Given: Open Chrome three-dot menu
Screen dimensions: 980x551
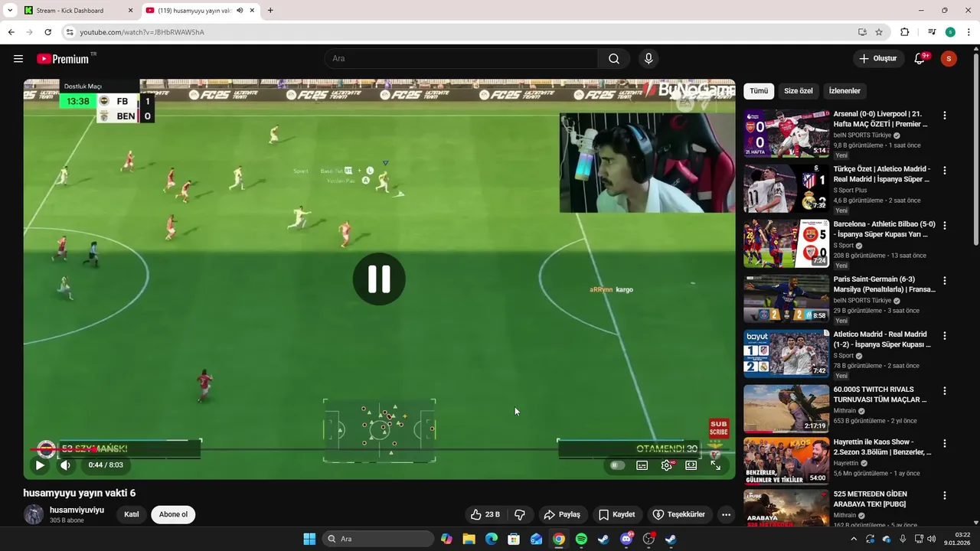Looking at the screenshot, I should point(969,32).
